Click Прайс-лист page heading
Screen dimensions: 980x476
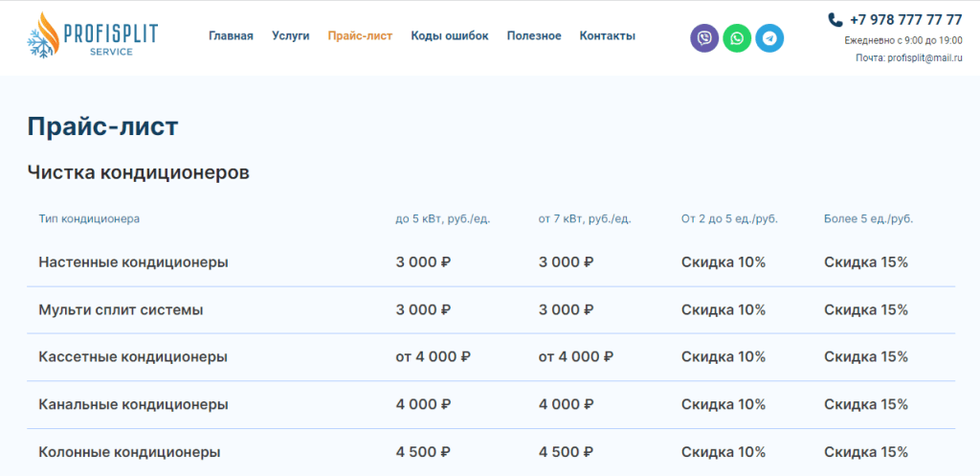point(102,126)
